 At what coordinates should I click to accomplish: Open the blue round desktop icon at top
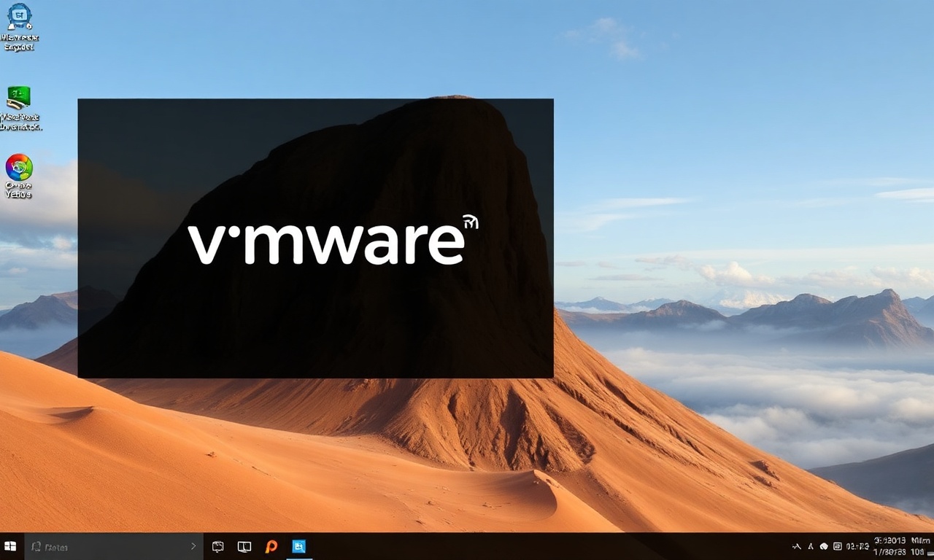click(19, 16)
